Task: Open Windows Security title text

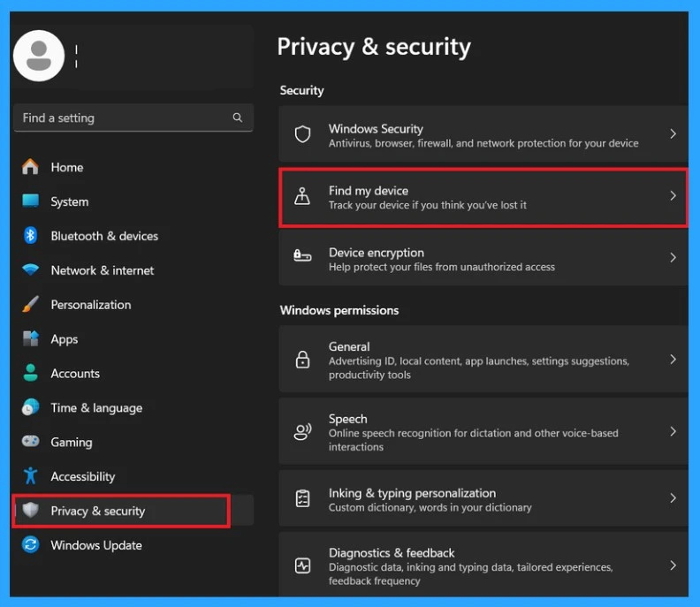Action: [x=376, y=128]
